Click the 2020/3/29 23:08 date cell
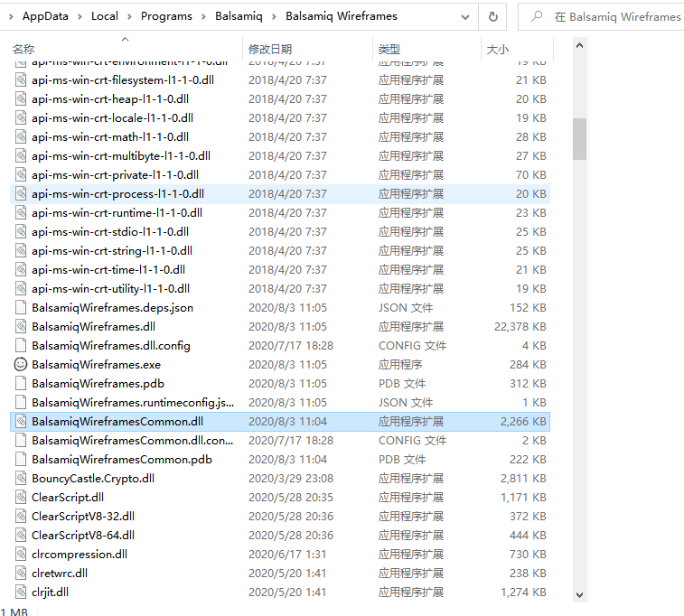 291,478
